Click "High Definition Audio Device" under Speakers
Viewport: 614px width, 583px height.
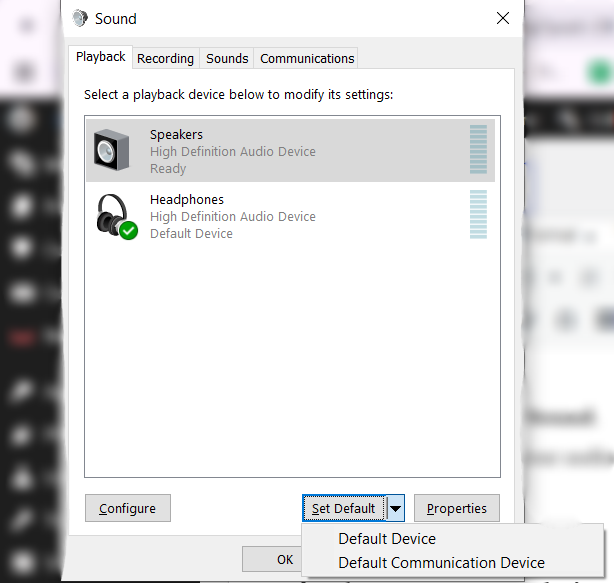tap(233, 152)
